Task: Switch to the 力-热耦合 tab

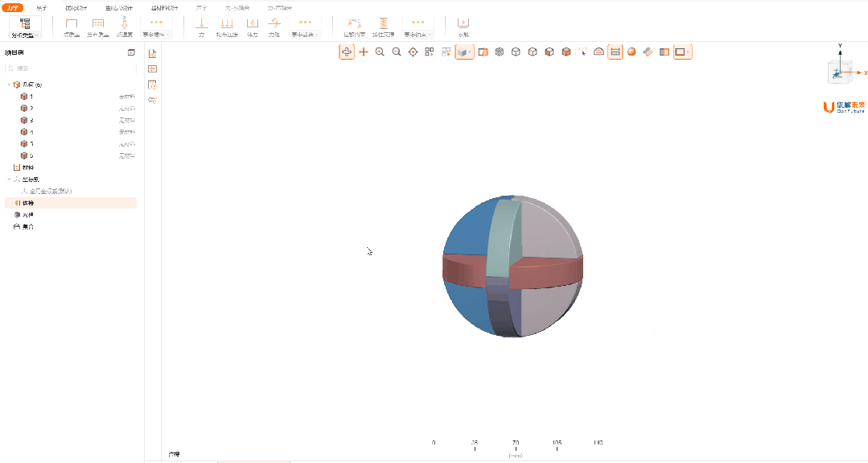Action: pyautogui.click(x=237, y=8)
